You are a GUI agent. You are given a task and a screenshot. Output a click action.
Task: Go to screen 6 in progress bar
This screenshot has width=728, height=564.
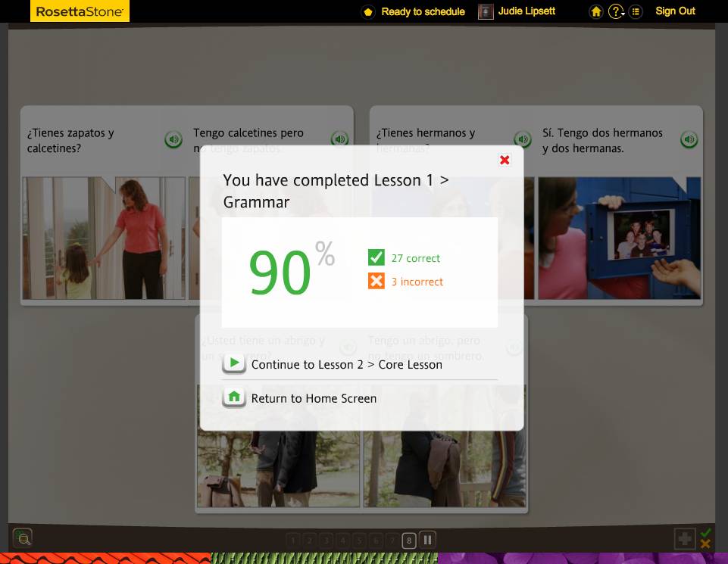pos(376,540)
